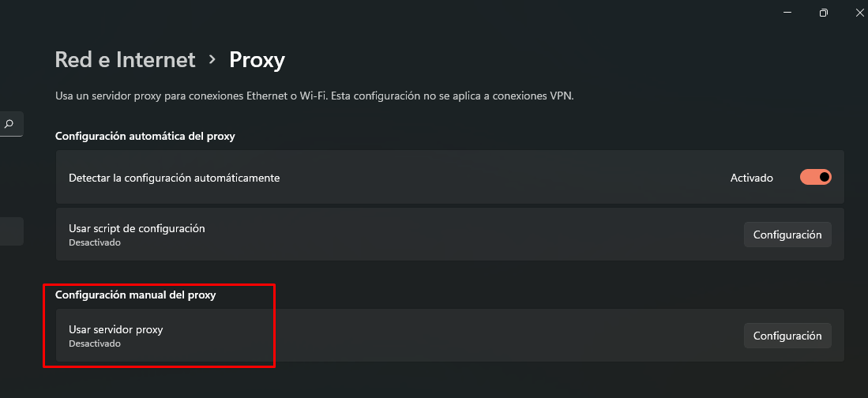Click the proxy description text about VPN
The image size is (868, 398).
(x=314, y=96)
